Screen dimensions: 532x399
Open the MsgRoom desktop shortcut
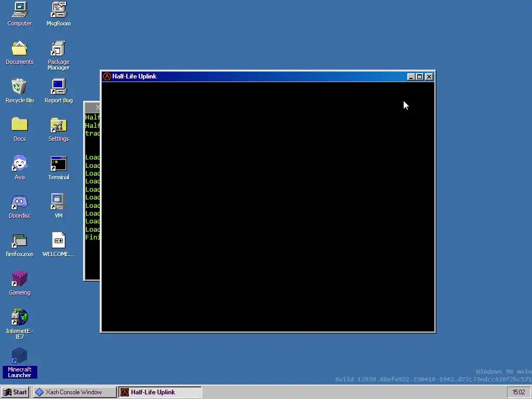coord(58,14)
